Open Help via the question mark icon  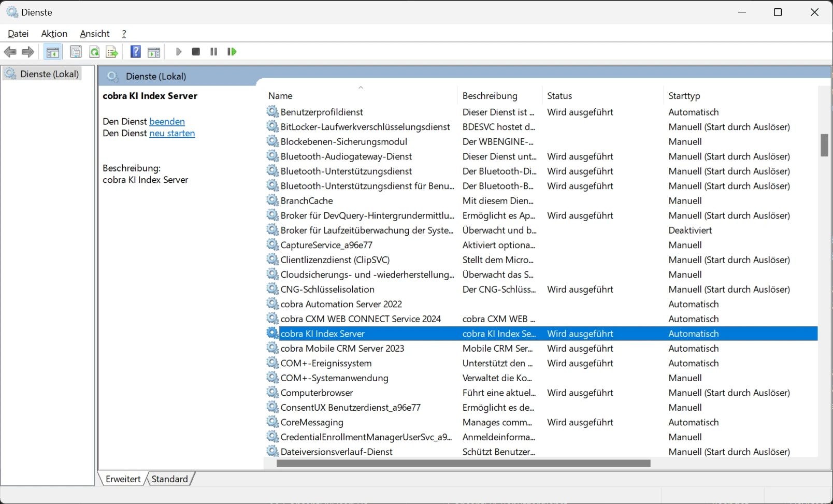136,52
